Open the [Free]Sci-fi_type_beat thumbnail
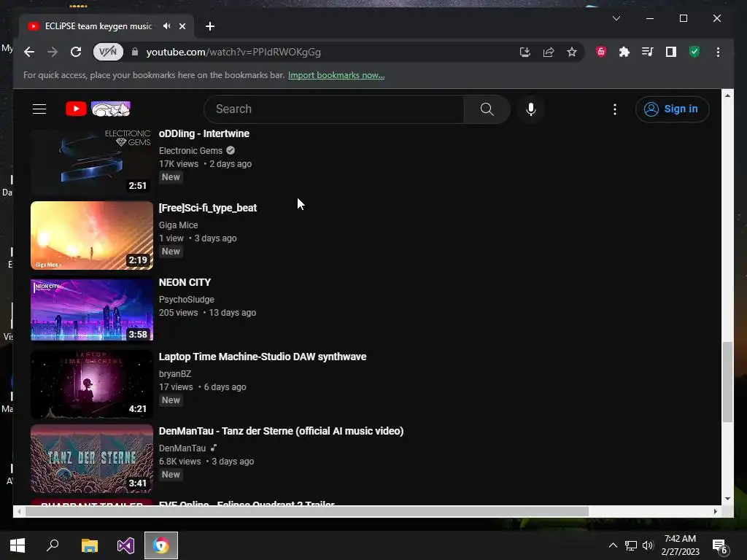Screen dimensions: 747x560 click(92, 236)
